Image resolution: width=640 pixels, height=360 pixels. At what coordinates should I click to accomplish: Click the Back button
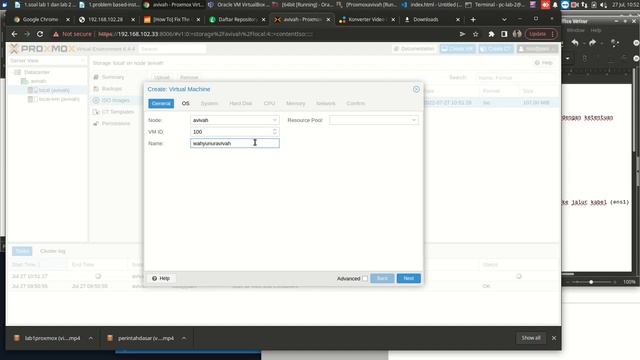[x=382, y=278]
